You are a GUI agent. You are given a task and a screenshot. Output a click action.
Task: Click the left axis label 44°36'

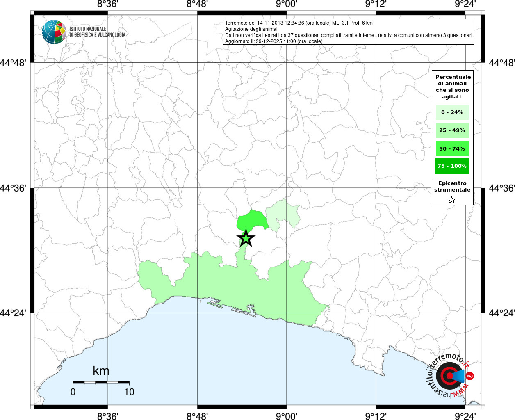coord(13,188)
